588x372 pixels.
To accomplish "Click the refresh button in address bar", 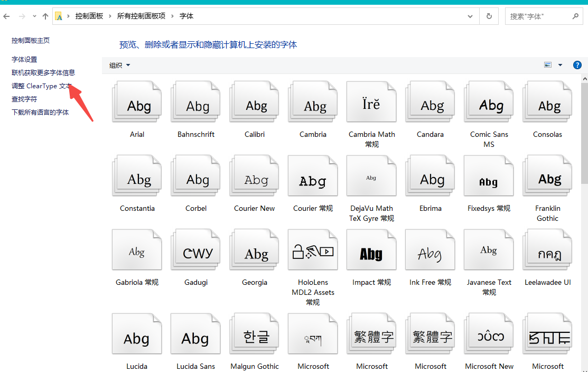I will coord(489,16).
